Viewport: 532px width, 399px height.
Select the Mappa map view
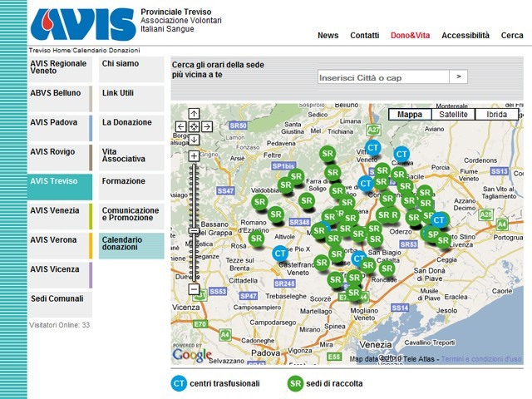(409, 115)
